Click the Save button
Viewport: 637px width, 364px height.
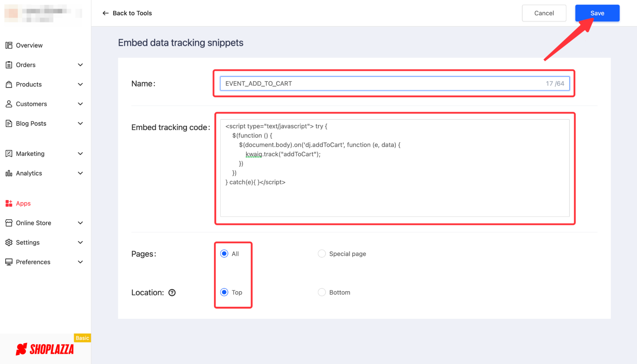coord(597,13)
